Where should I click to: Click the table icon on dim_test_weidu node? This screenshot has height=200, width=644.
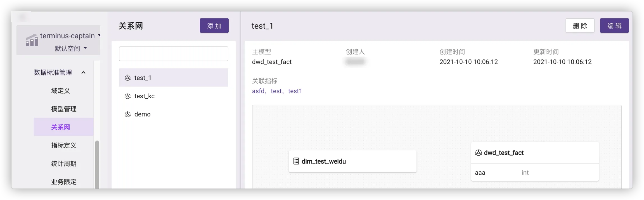coord(296,161)
